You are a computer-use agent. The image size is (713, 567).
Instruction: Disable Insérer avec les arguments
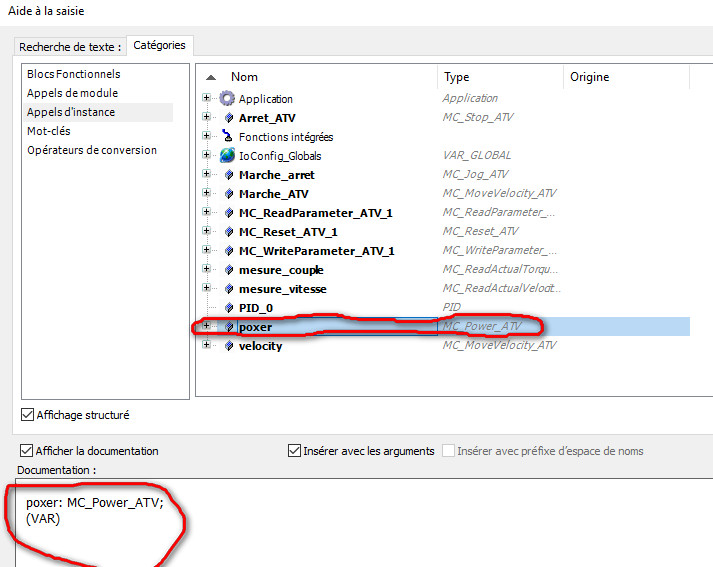294,451
